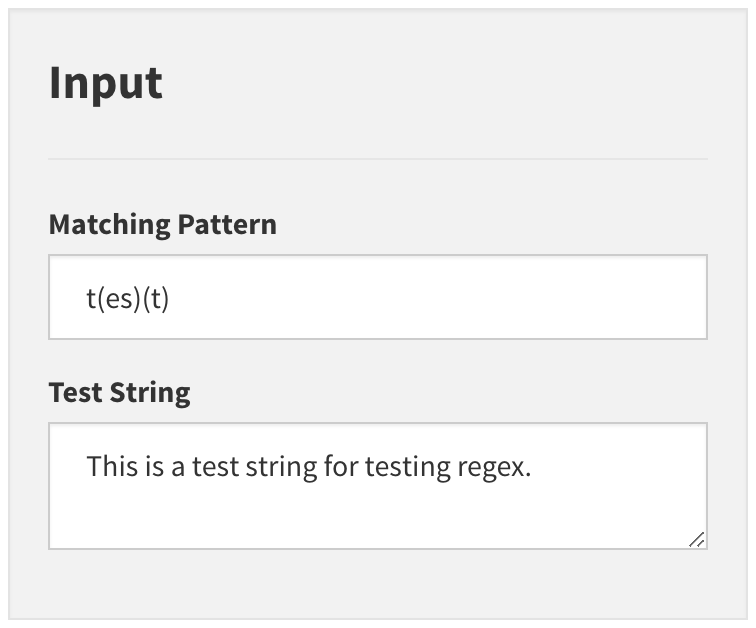Click the textarea resize handle icon
Image resolution: width=756 pixels, height=628 pixels.
pyautogui.click(x=697, y=540)
